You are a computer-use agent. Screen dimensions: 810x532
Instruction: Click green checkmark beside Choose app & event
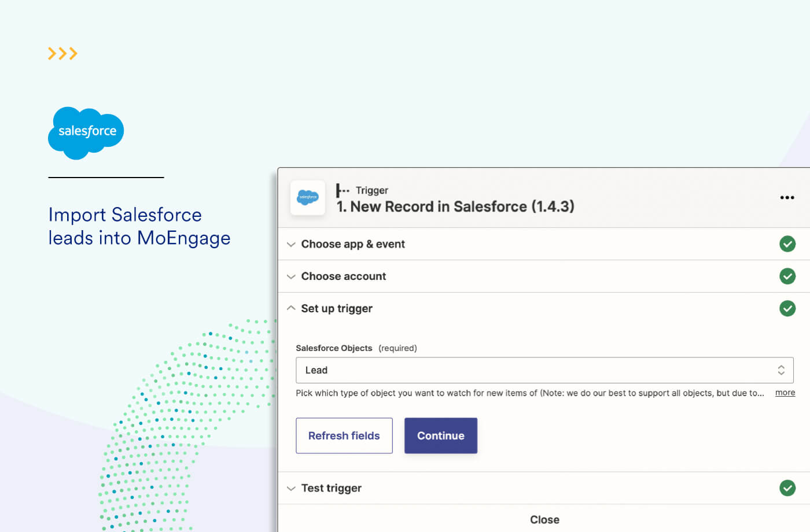[x=787, y=244]
